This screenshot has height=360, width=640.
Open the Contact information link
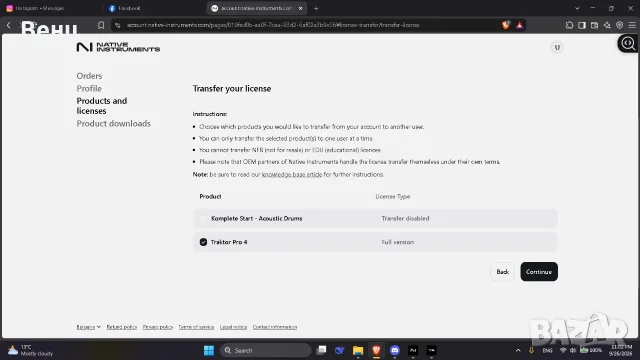(275, 327)
